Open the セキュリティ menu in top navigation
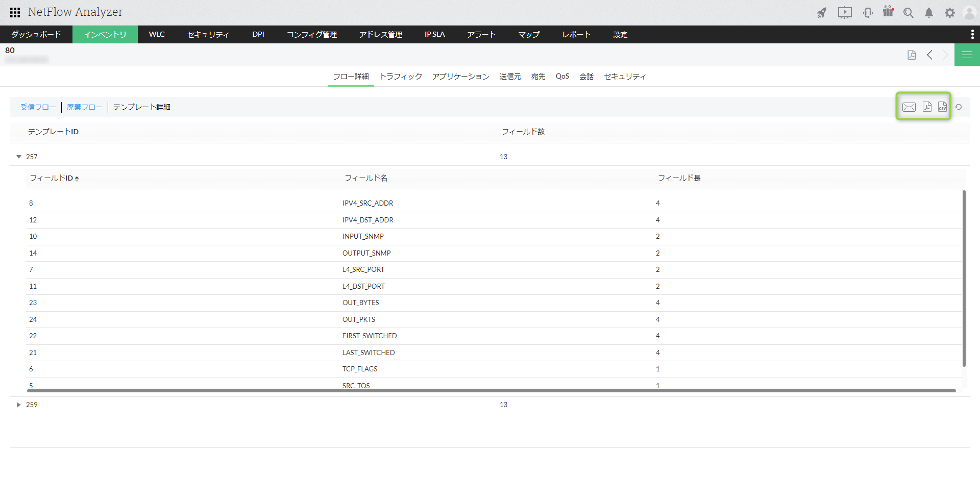 [208, 34]
